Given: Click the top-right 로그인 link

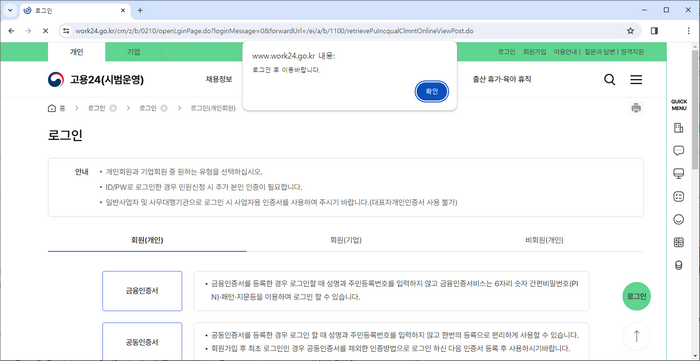Looking at the screenshot, I should (x=507, y=52).
